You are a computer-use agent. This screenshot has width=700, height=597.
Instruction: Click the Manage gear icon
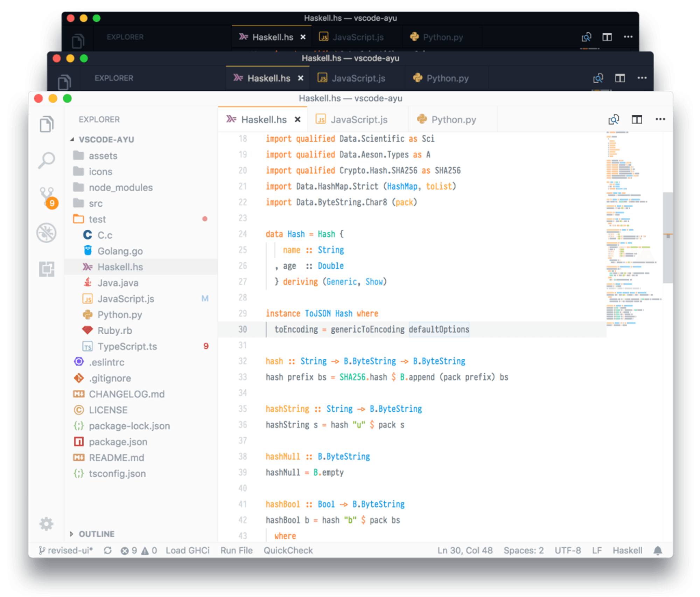coord(46,524)
